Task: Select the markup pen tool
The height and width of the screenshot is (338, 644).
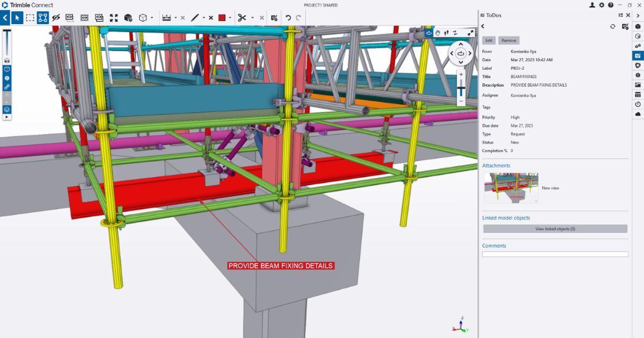Action: 195,17
